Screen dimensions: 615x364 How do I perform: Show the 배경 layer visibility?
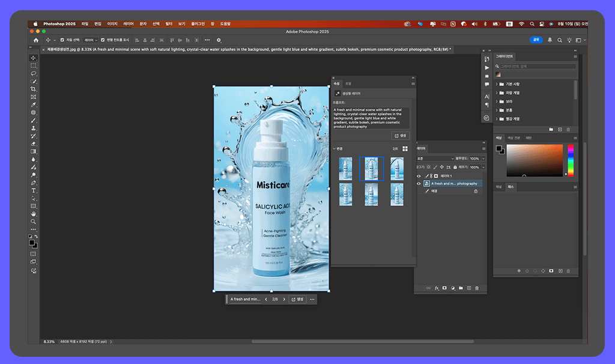[x=419, y=191]
